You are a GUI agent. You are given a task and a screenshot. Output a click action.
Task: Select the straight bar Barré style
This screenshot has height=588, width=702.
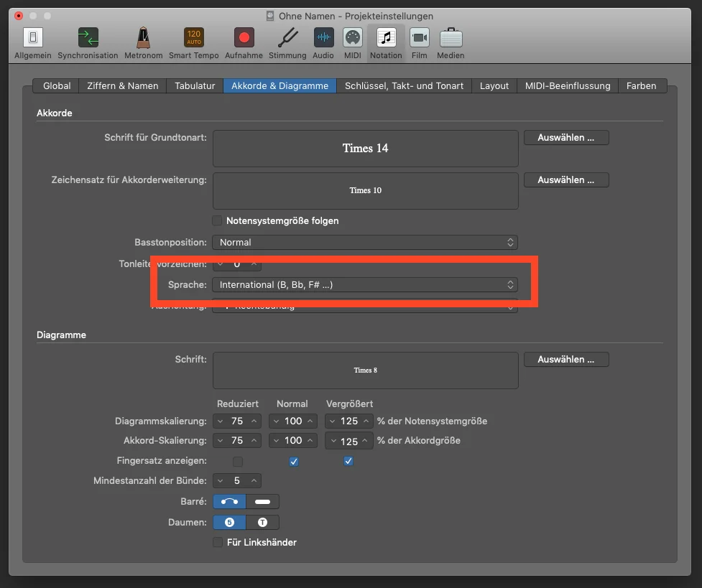pyautogui.click(x=262, y=502)
